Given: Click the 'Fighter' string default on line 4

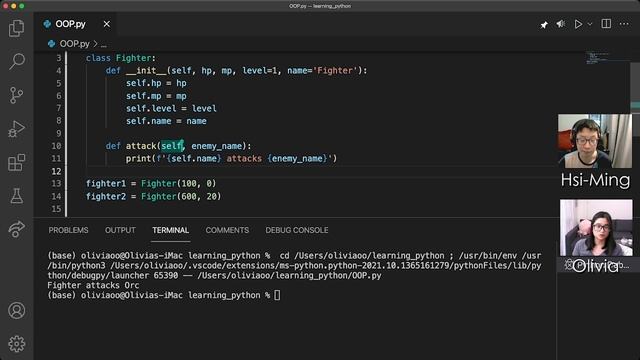Looking at the screenshot, I should point(335,71).
